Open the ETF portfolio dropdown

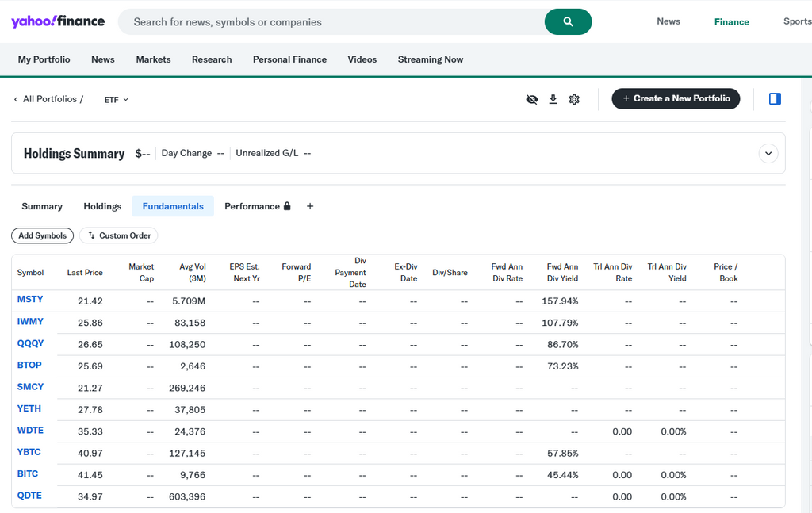tap(117, 100)
